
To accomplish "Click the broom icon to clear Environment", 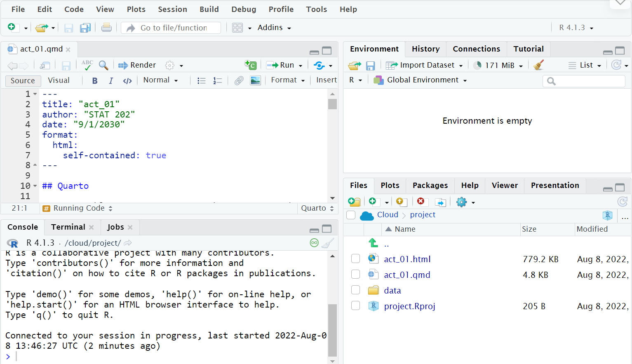I will point(538,65).
